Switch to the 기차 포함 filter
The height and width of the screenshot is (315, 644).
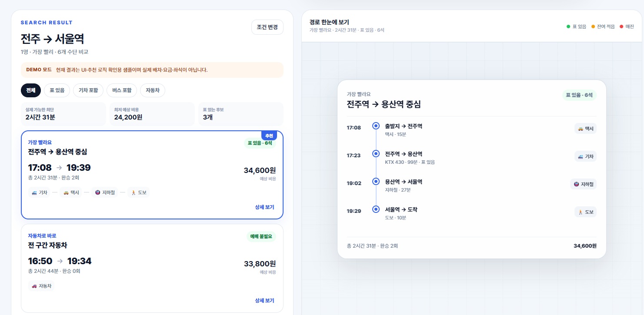(88, 90)
